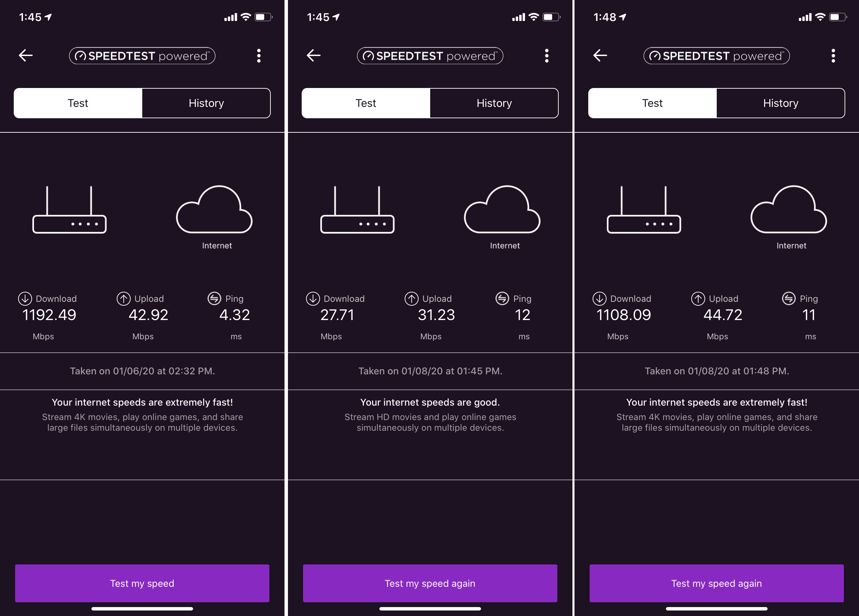859x616 pixels.
Task: Open overflow menu on screen with 27.71 download
Action: click(x=547, y=56)
